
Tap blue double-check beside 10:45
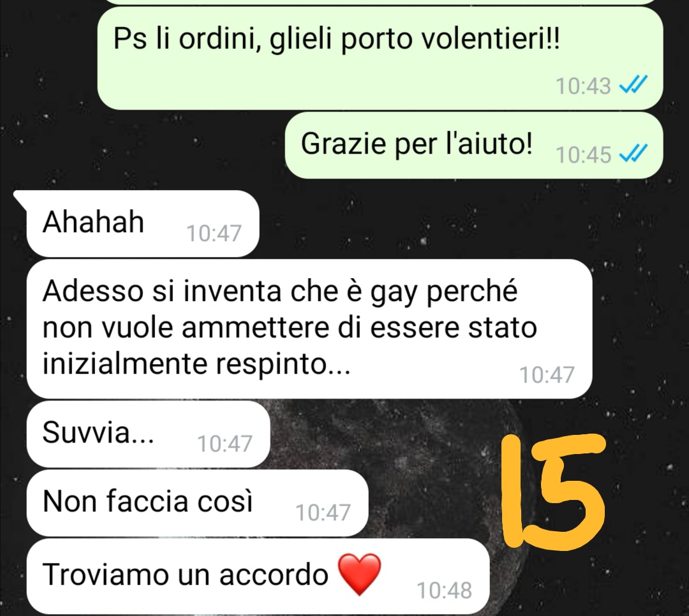[x=633, y=154]
